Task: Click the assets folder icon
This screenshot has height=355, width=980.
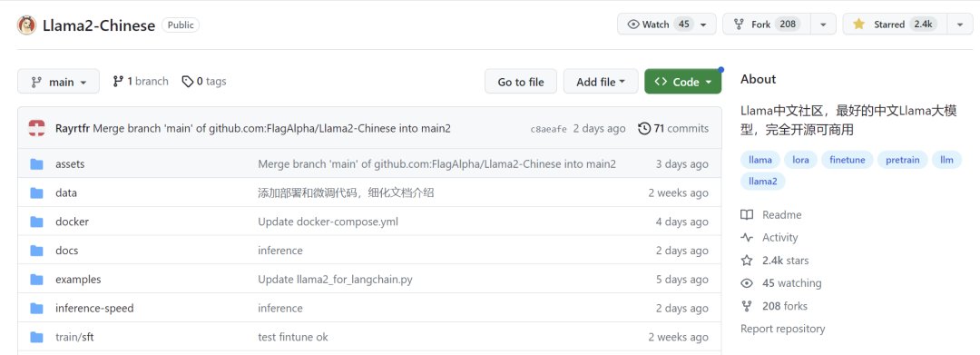Action: [x=37, y=164]
